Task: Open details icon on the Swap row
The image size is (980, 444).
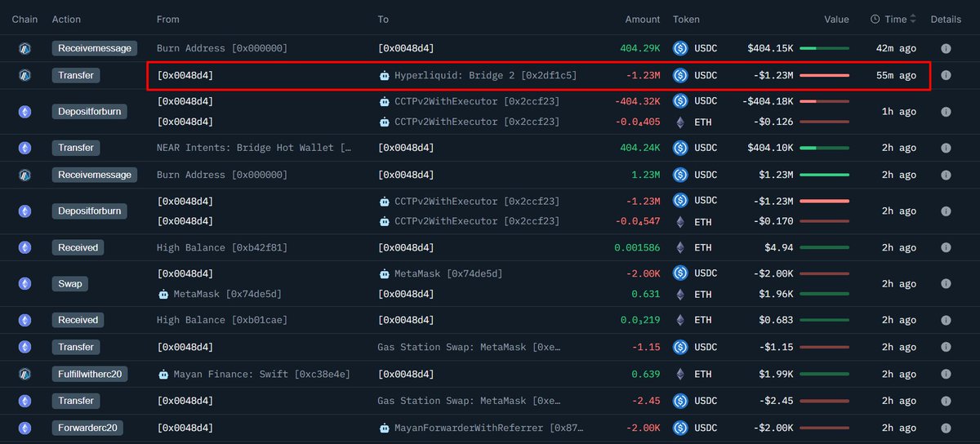Action: (x=946, y=284)
